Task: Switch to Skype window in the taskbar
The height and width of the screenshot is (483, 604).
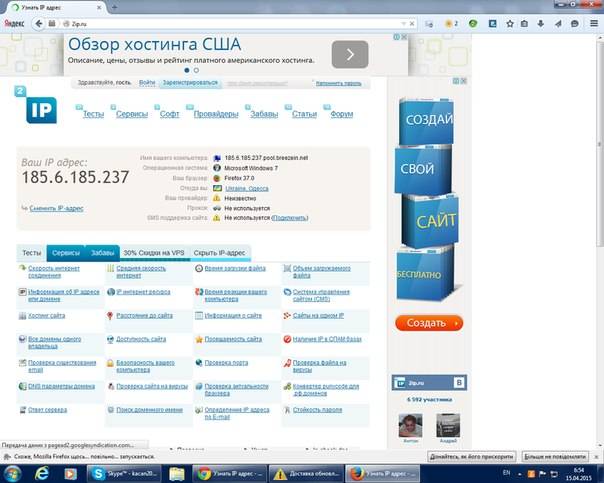Action: point(124,474)
